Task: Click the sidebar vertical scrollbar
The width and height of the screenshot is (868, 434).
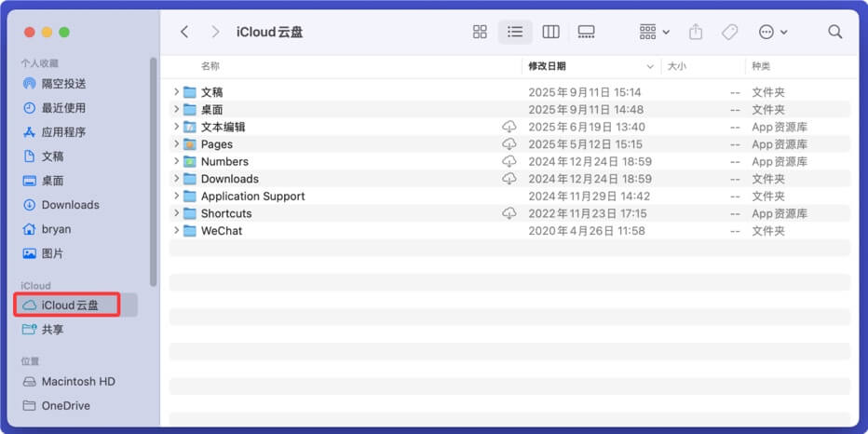Action: (153, 168)
